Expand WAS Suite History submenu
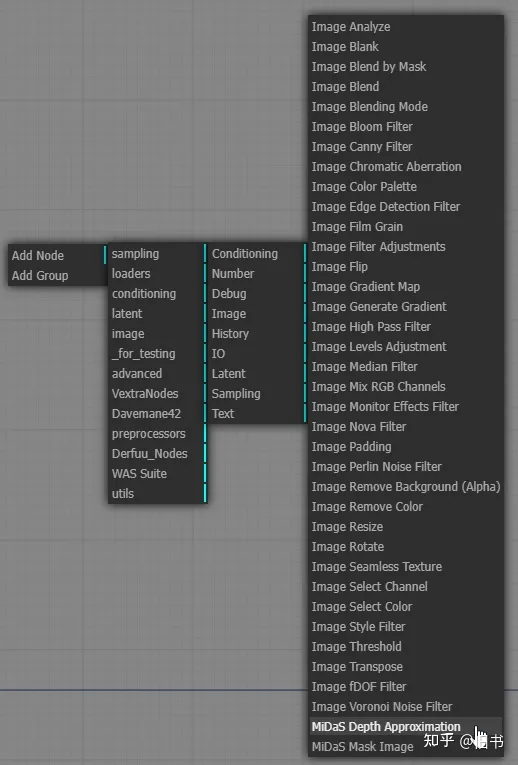This screenshot has width=518, height=765. coord(257,334)
